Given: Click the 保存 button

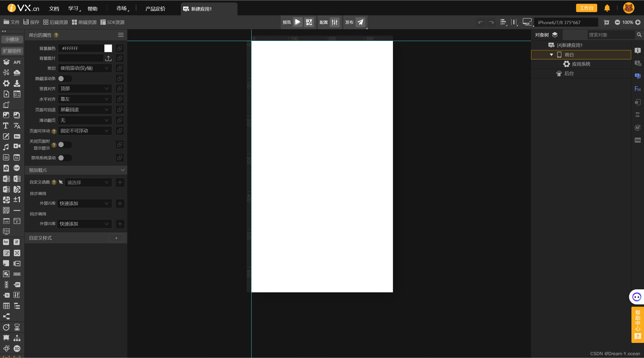Looking at the screenshot, I should [x=31, y=22].
